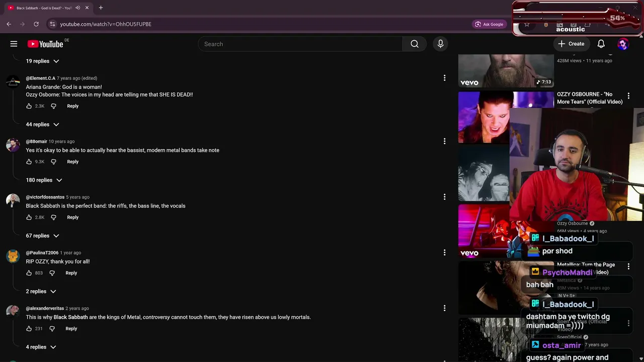View site information icon in address bar

click(52, 24)
